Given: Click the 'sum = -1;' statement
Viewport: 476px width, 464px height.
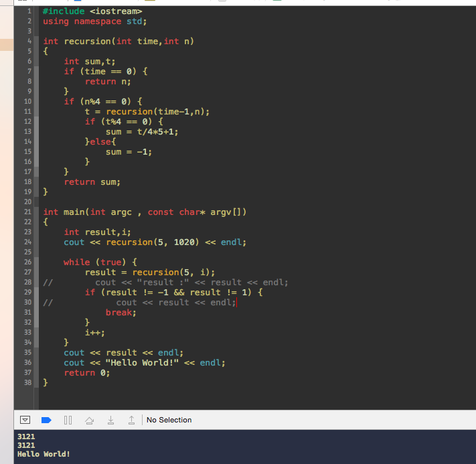Looking at the screenshot, I should pos(129,152).
